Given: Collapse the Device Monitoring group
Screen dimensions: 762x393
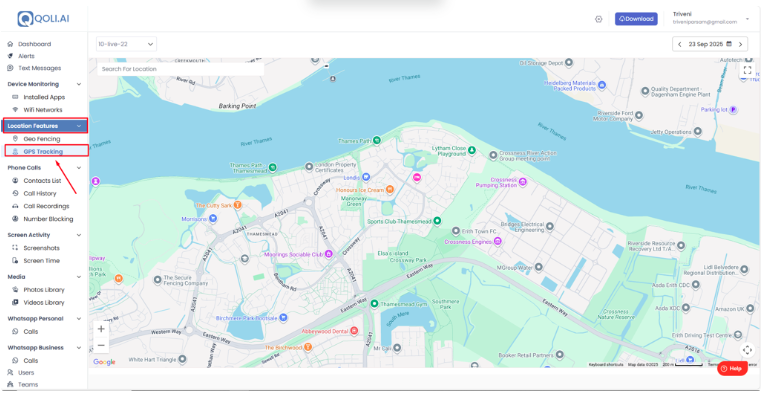Looking at the screenshot, I should [79, 84].
